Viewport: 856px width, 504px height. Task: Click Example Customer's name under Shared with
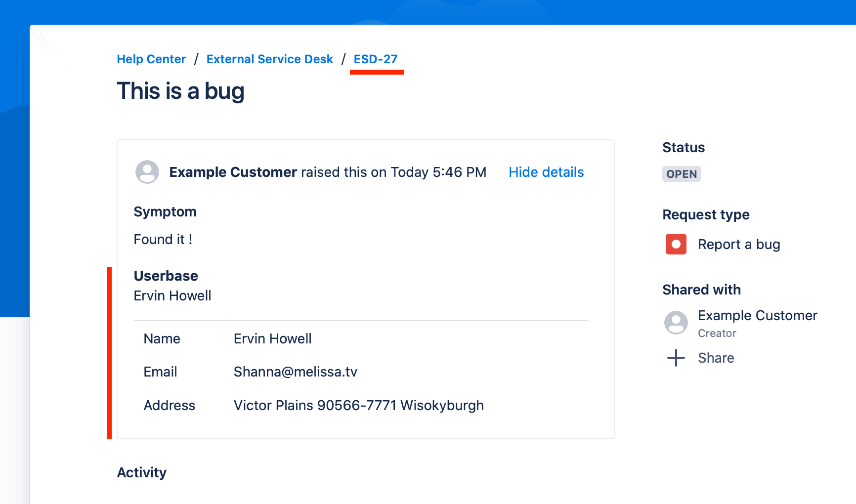point(757,315)
